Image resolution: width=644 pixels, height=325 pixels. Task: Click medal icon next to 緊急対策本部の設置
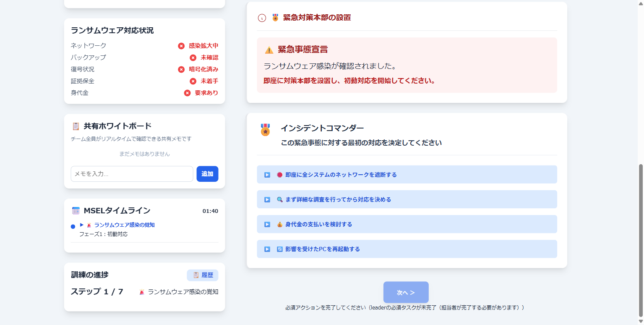coord(275,18)
